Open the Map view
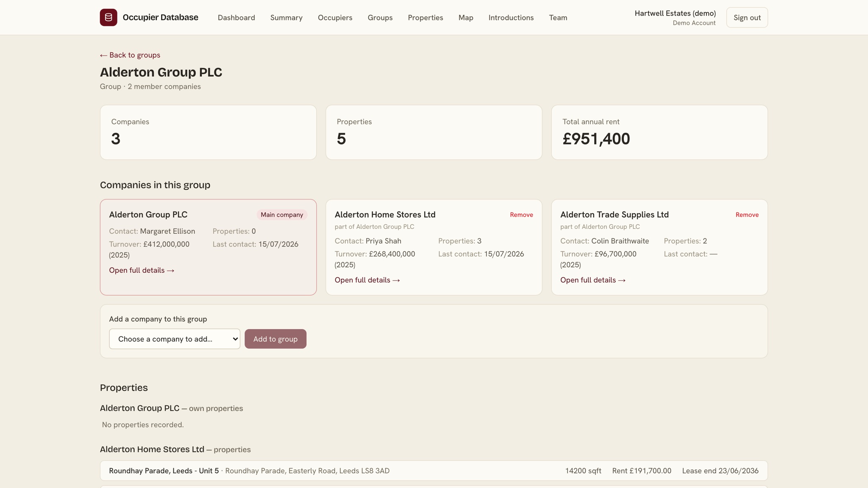 [466, 18]
